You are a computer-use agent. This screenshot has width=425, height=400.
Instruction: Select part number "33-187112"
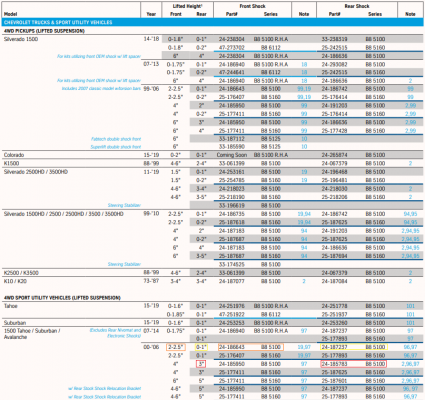pyautogui.click(x=232, y=139)
